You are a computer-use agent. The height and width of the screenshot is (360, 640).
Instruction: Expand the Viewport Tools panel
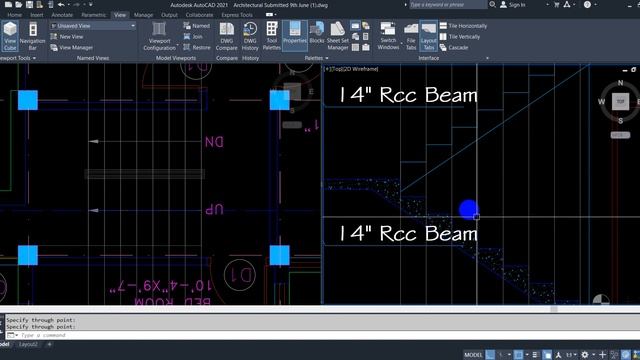17,58
